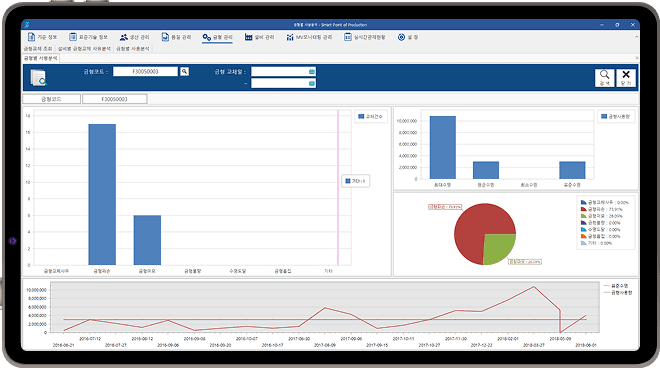Click the 수명도달 x-axis label
This screenshot has width=660, height=368.
(237, 271)
